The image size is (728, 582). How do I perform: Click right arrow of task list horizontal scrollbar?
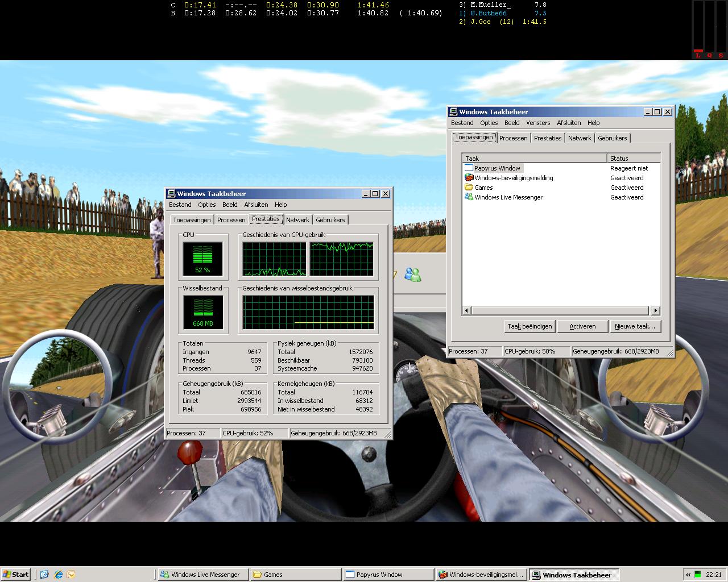(x=656, y=310)
